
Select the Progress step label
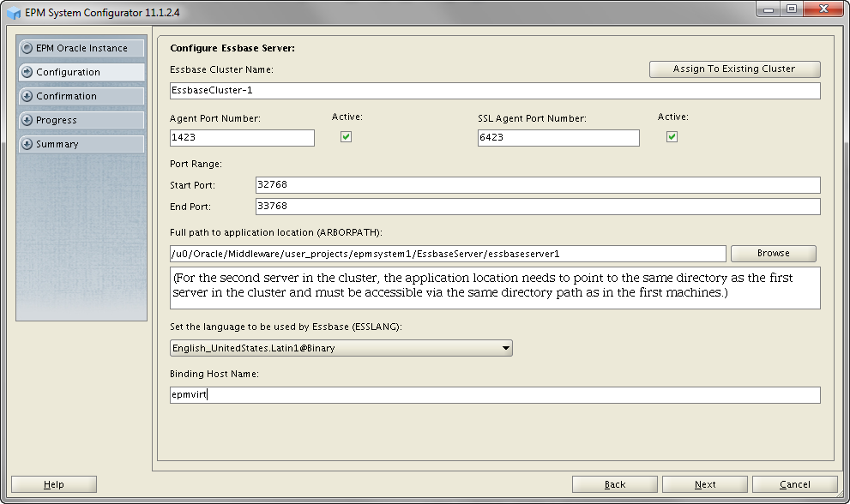pyautogui.click(x=57, y=120)
